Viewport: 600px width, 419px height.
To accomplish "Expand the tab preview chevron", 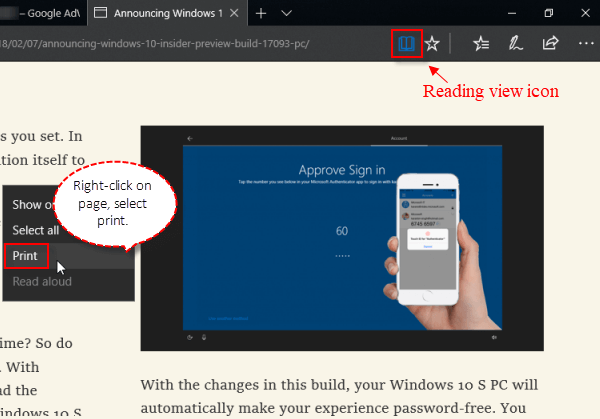I will 287,13.
